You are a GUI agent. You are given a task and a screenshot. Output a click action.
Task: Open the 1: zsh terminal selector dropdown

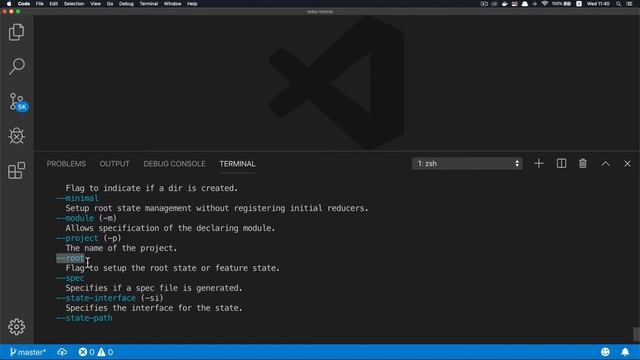pos(467,164)
